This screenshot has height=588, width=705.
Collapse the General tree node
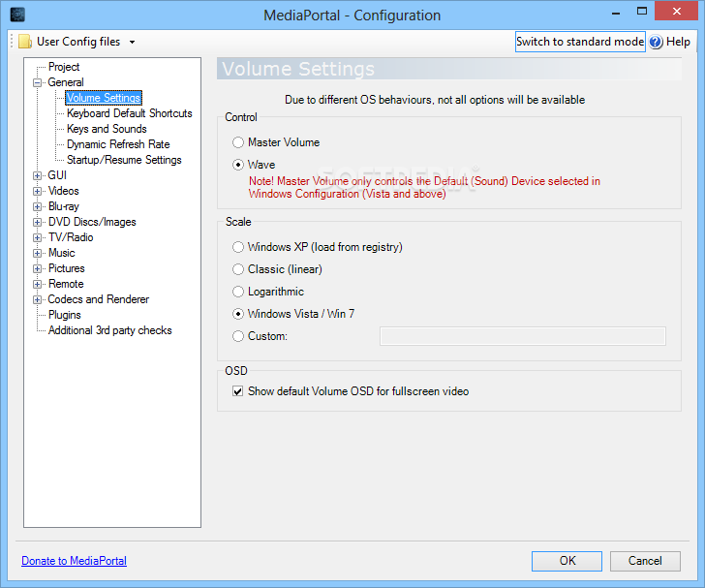38,82
